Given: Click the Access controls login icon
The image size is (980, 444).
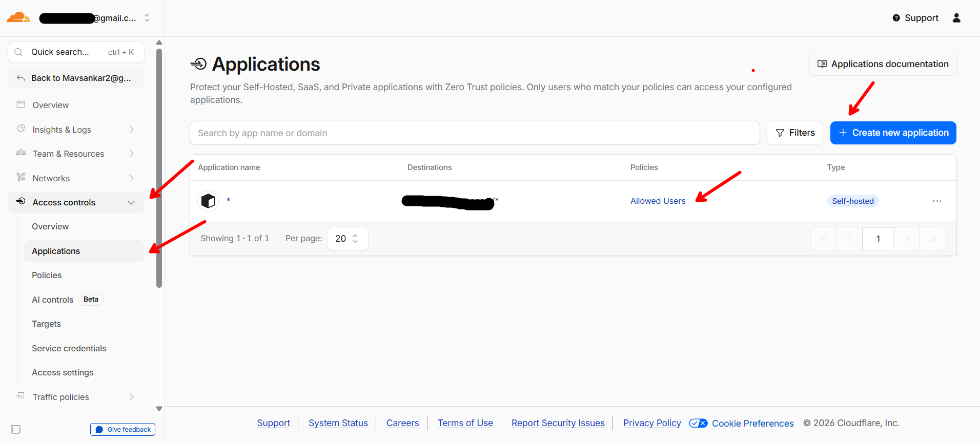Looking at the screenshot, I should (21, 201).
